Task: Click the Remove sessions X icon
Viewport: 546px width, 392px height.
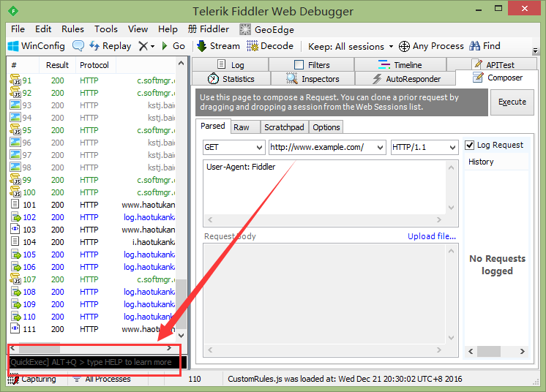Action: point(143,46)
